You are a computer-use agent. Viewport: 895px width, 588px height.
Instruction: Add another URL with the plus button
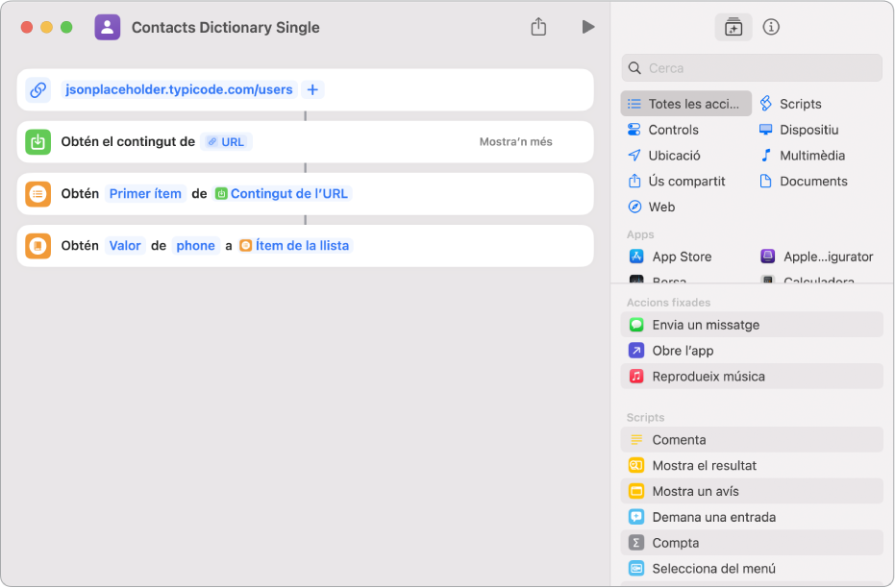click(x=312, y=89)
